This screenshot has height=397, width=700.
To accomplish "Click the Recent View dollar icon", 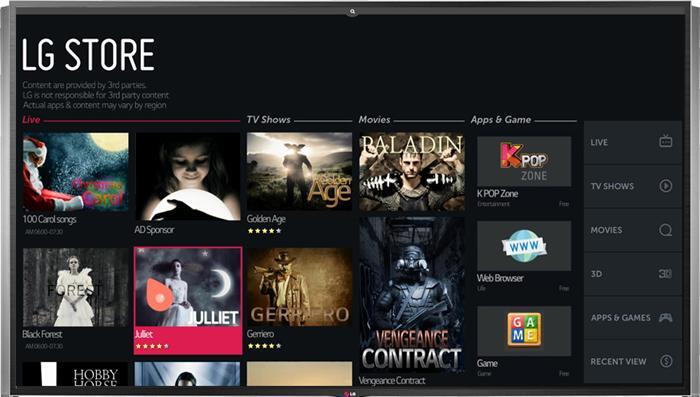I will [x=666, y=361].
